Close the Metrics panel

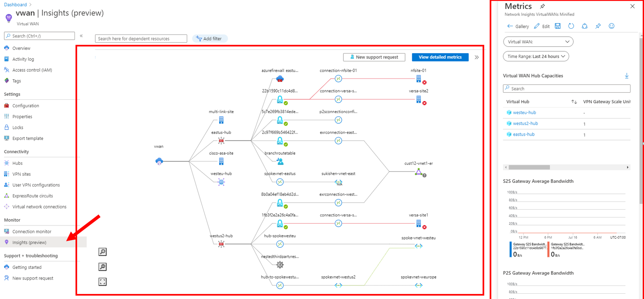[632, 6]
